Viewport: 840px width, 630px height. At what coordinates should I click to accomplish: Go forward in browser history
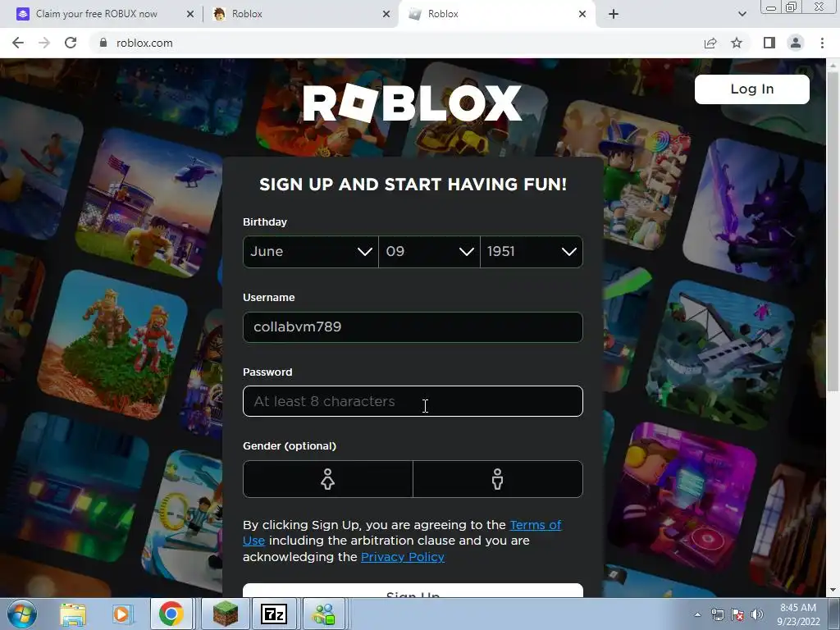point(44,43)
